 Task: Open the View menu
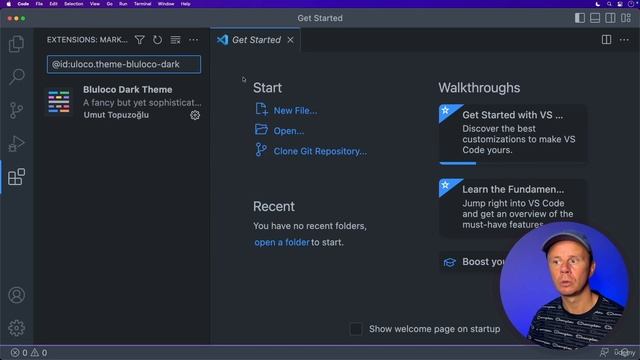click(95, 4)
